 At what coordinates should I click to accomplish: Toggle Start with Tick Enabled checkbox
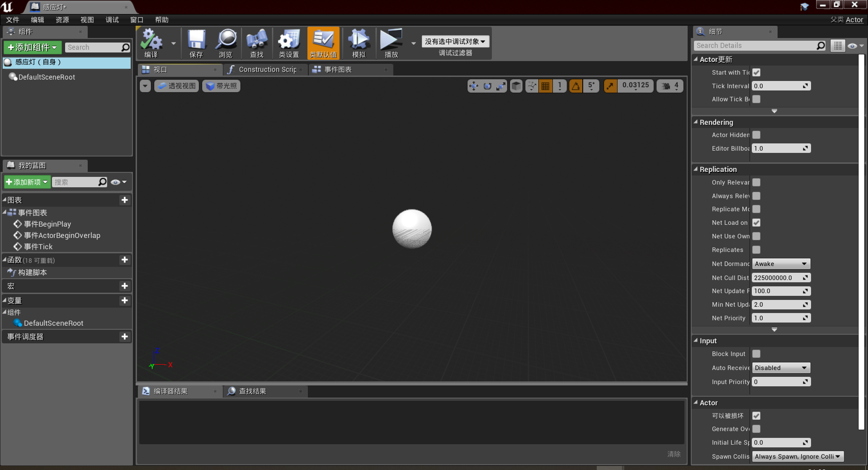point(756,72)
